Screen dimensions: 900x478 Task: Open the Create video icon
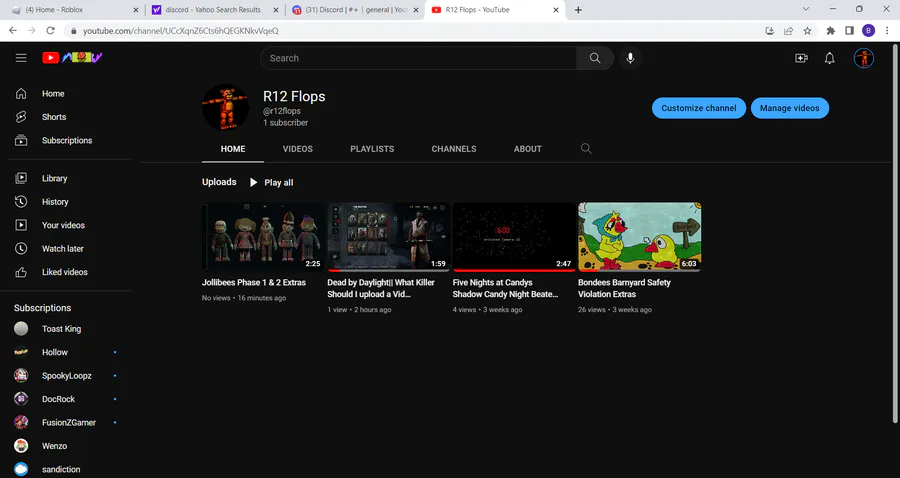[801, 58]
